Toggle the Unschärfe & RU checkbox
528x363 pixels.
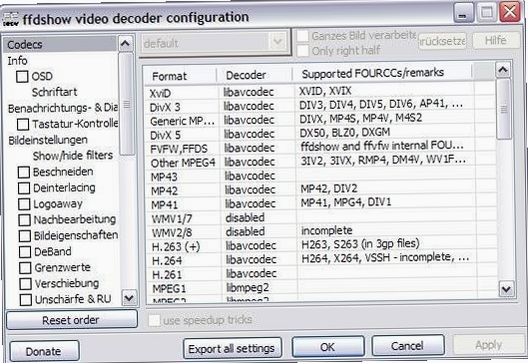click(26, 300)
